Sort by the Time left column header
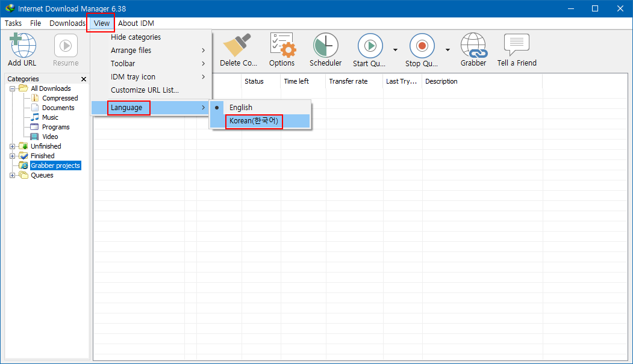This screenshot has width=633, height=364. tap(303, 81)
